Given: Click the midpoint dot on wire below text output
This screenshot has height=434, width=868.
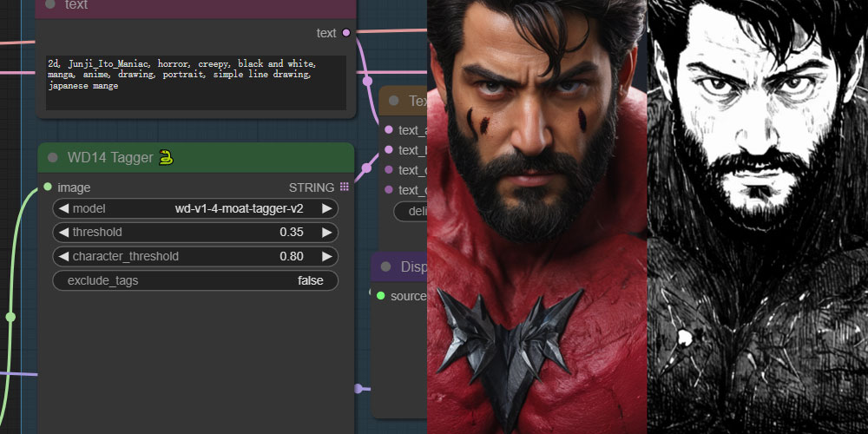Looking at the screenshot, I should [367, 81].
